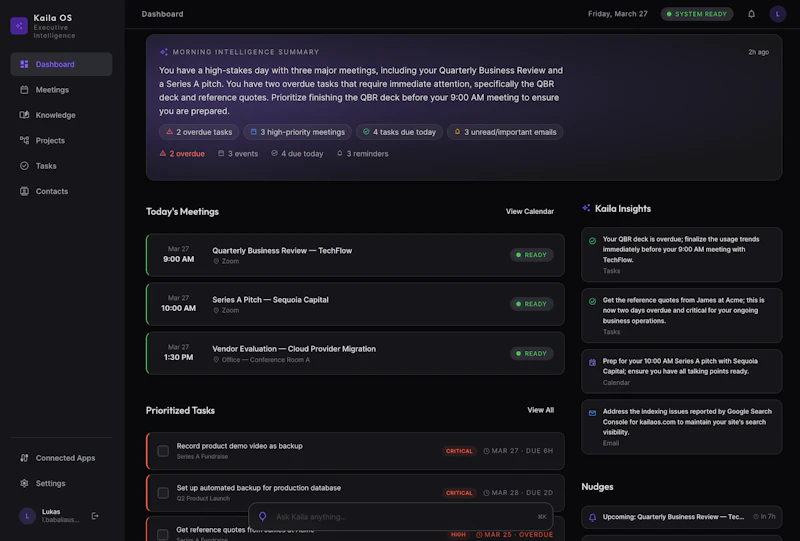800x541 pixels.
Task: Click the CRITICAL tag on automated backup task
Action: [x=459, y=493]
